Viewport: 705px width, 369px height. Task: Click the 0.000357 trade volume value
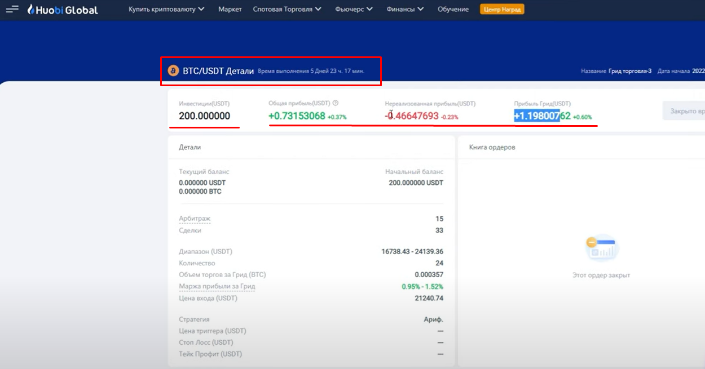429,275
